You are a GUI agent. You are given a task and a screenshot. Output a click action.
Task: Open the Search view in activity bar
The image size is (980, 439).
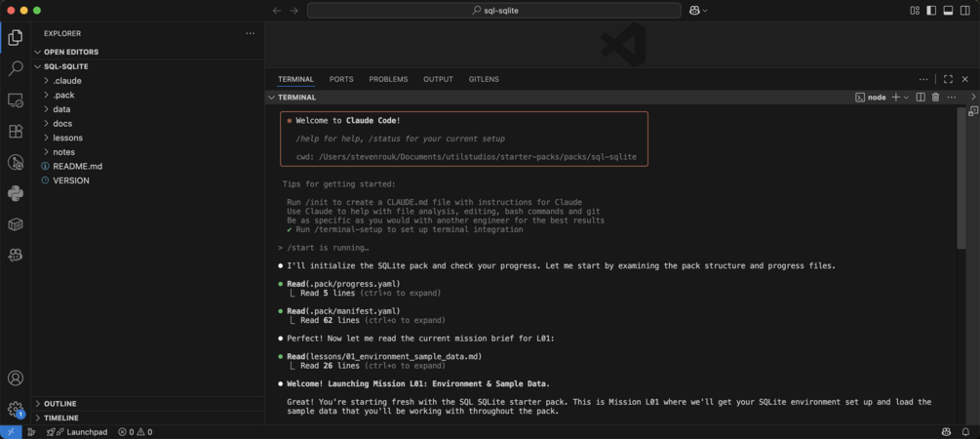[x=15, y=69]
